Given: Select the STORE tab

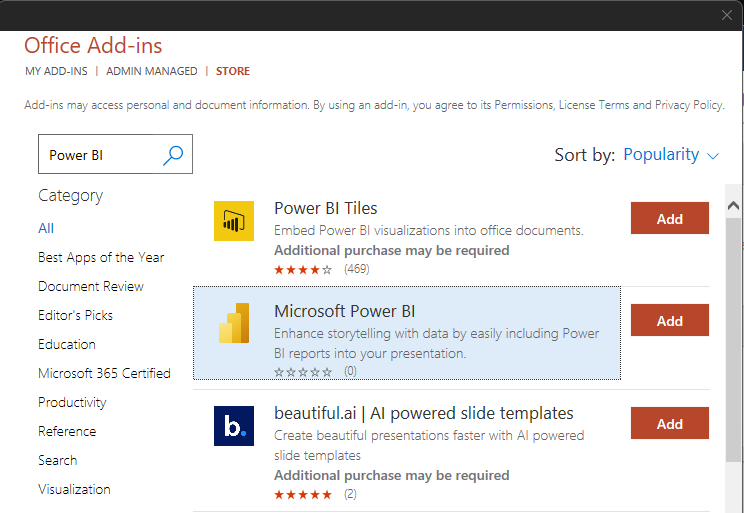Looking at the screenshot, I should 232,71.
